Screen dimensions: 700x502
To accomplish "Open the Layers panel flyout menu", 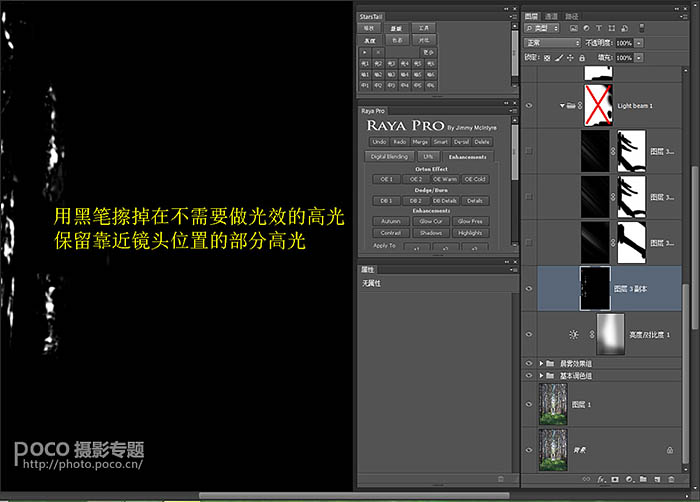I will tap(684, 17).
